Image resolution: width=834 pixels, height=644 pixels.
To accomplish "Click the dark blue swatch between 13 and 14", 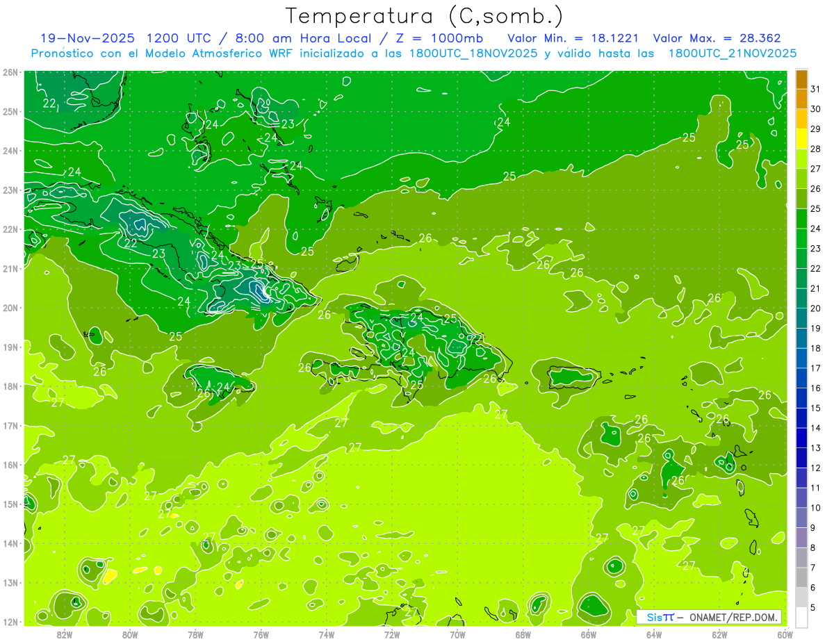I will point(801,438).
